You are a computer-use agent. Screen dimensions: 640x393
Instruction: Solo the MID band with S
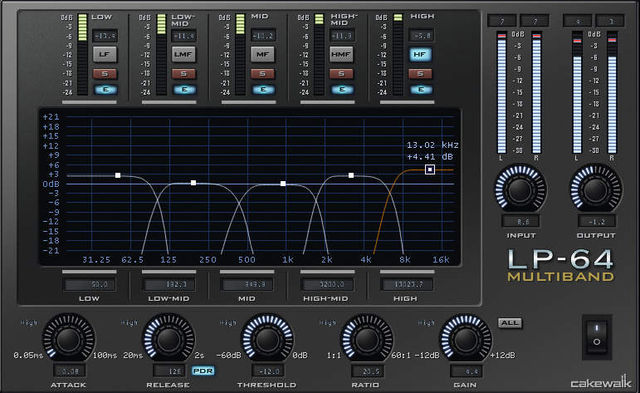262,74
